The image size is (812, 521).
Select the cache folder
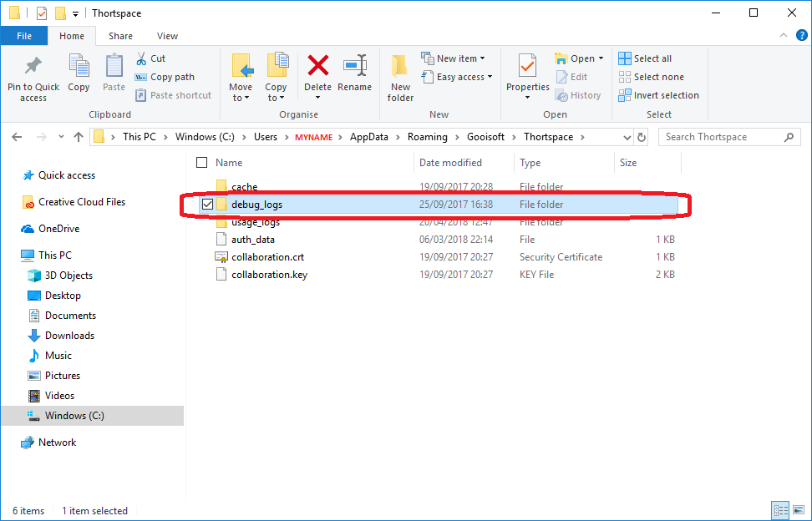pyautogui.click(x=245, y=187)
